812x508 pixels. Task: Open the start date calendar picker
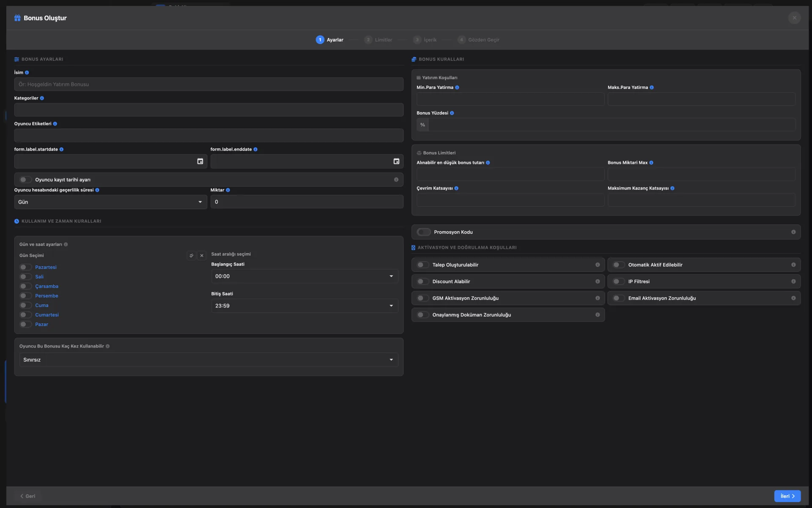click(x=200, y=161)
